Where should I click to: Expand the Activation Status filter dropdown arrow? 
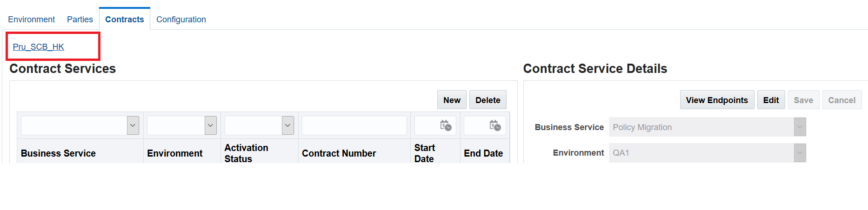point(288,125)
